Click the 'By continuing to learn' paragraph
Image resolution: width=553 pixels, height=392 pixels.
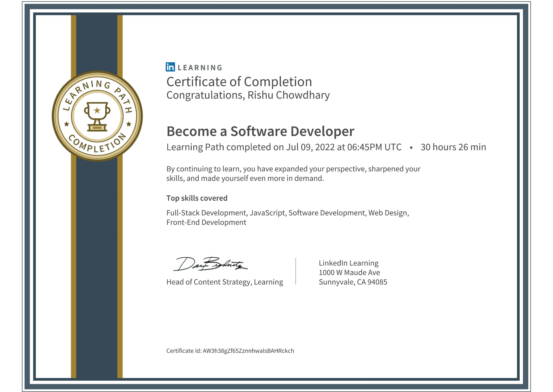[x=293, y=174]
